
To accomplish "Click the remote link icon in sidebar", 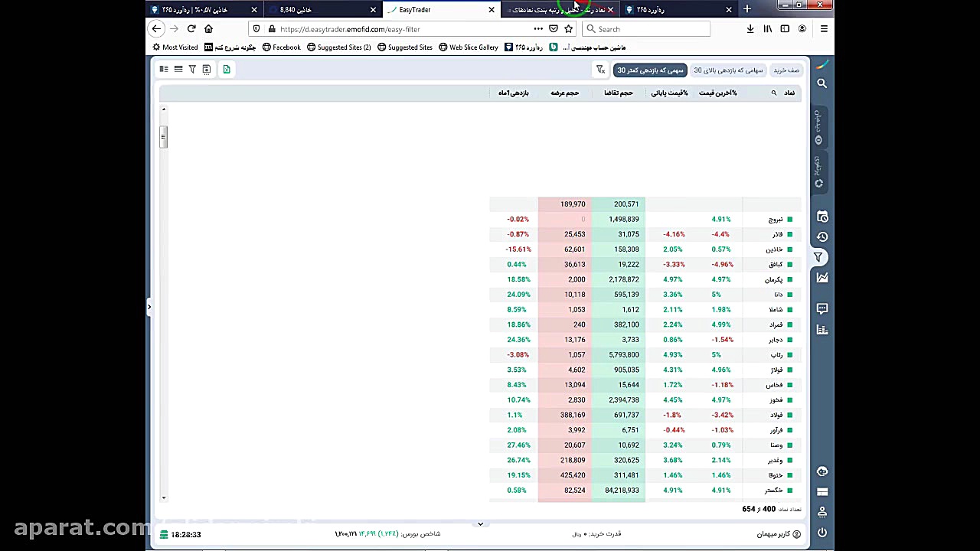I will point(822,471).
